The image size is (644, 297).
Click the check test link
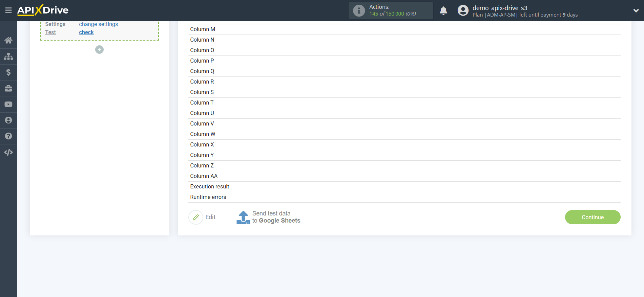tap(86, 32)
